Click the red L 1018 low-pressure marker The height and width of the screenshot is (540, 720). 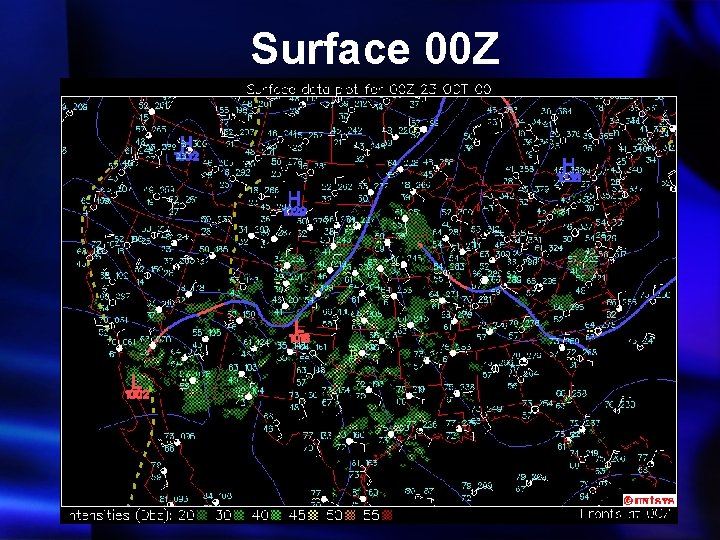299,332
